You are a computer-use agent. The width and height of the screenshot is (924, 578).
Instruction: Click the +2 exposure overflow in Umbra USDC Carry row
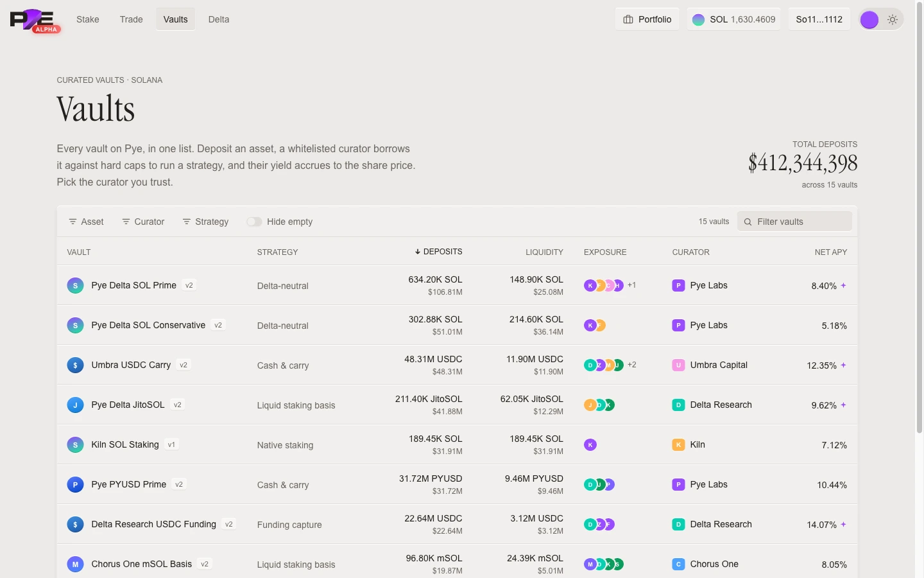[x=632, y=365]
